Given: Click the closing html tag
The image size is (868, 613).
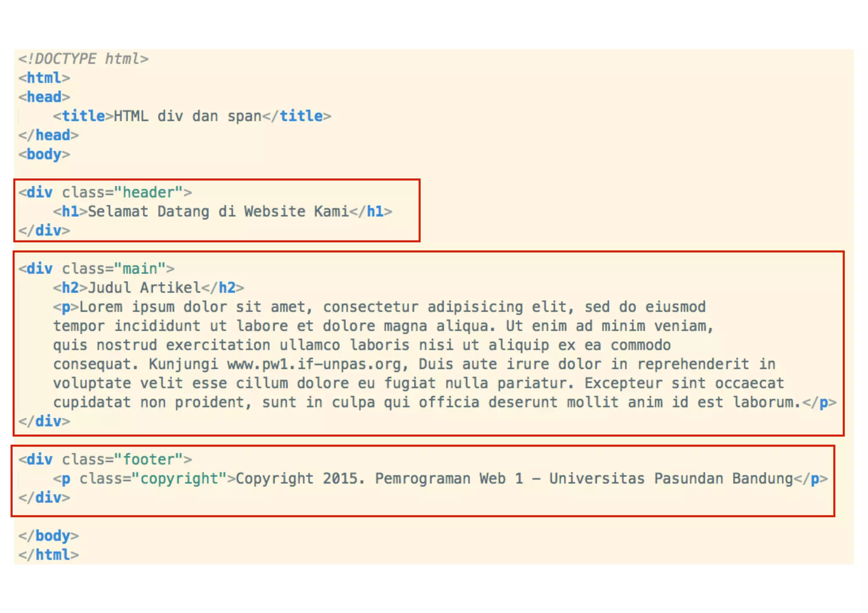Looking at the screenshot, I should pos(48,555).
